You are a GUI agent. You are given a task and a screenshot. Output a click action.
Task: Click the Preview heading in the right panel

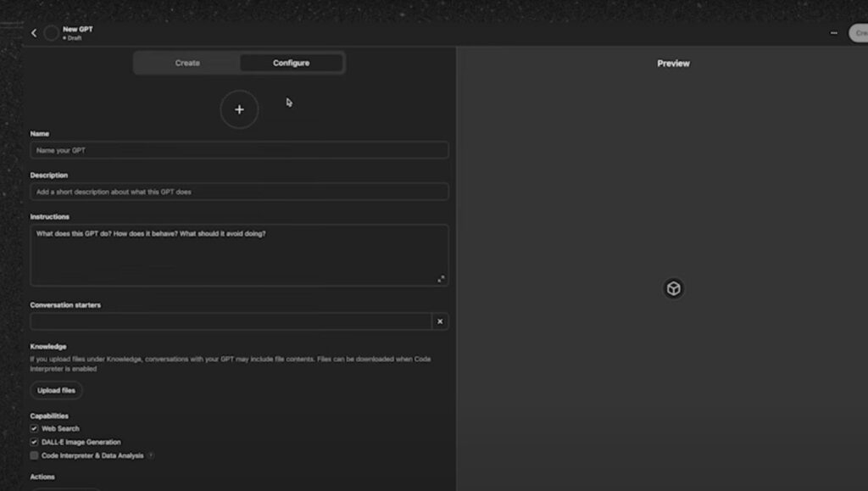pyautogui.click(x=673, y=64)
